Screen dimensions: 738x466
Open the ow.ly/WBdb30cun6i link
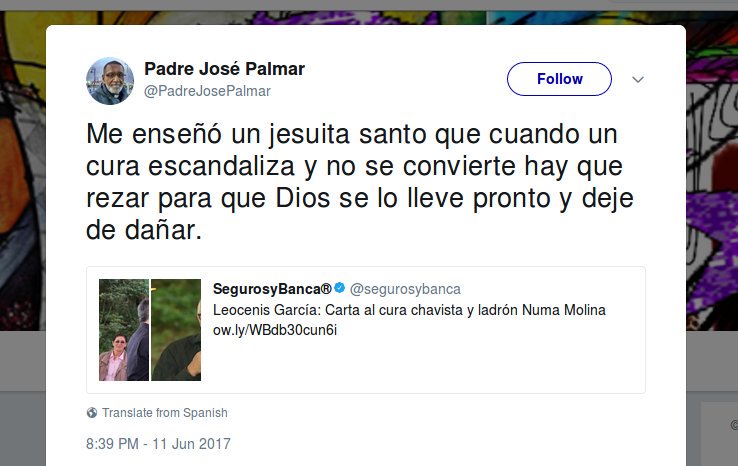[275, 330]
